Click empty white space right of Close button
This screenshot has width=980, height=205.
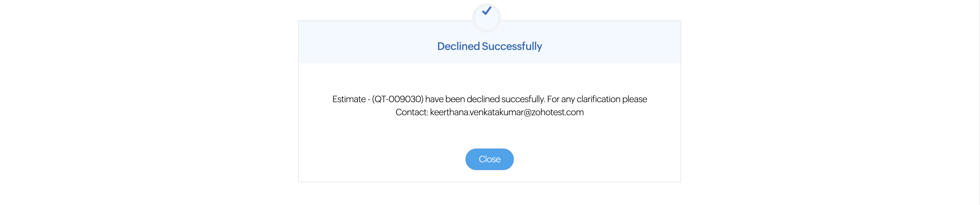[597, 159]
